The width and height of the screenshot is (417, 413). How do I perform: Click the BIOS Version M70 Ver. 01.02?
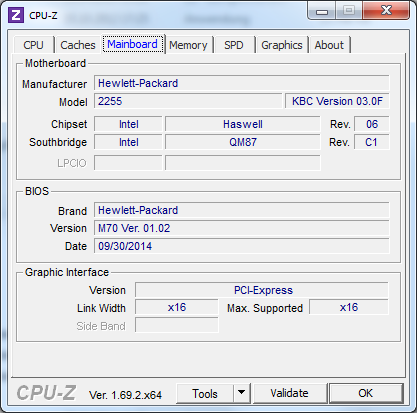(242, 228)
